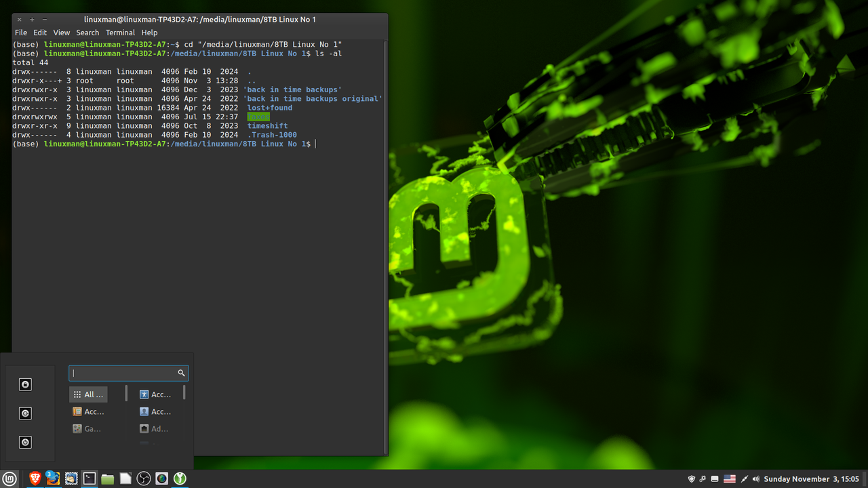Screen dimensions: 868x488
Task: Launch LibreOffice from the taskbar
Action: click(125, 479)
